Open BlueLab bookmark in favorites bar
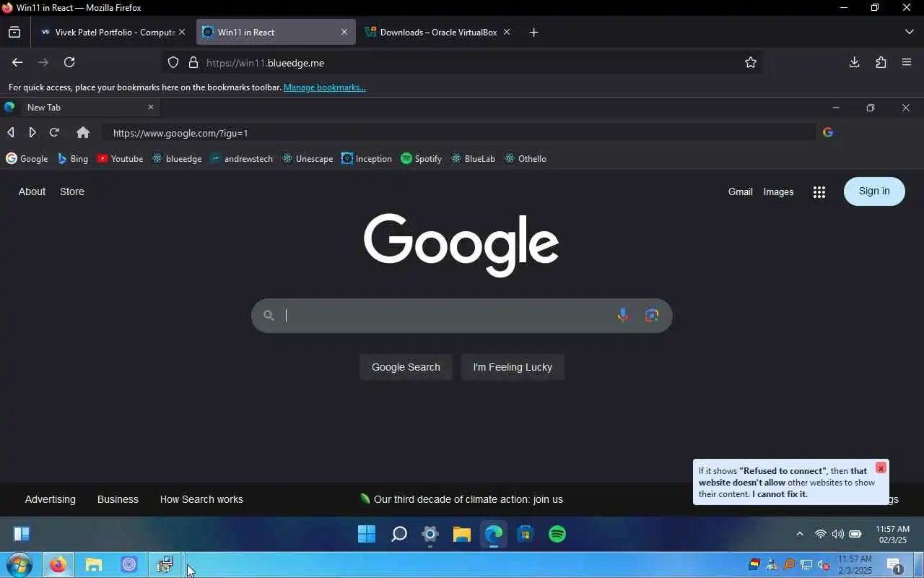Screen dimensions: 924x578 pyautogui.click(x=473, y=158)
